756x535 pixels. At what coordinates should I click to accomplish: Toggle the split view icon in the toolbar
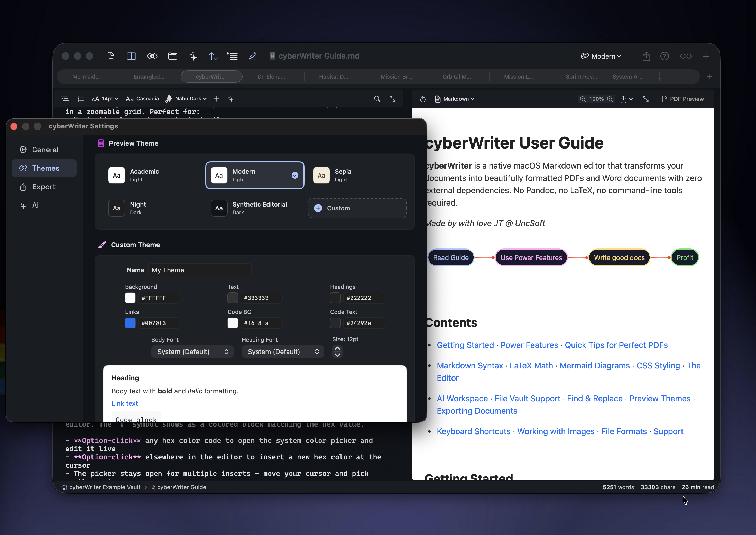(x=131, y=56)
